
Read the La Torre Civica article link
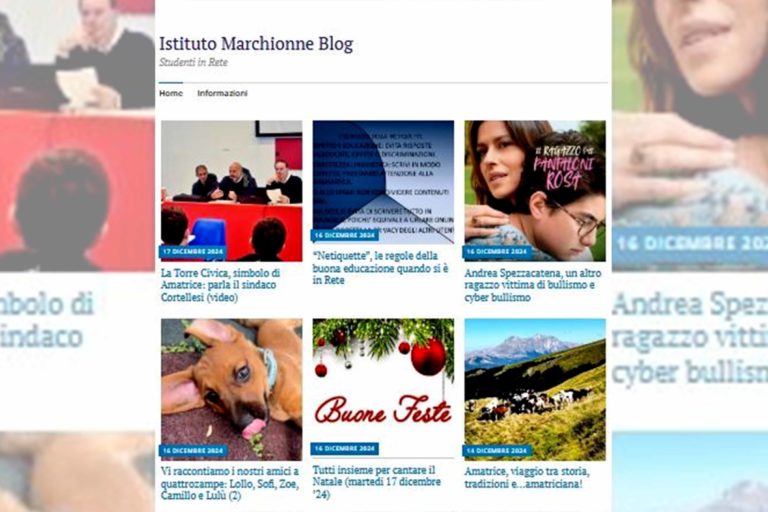[220, 285]
